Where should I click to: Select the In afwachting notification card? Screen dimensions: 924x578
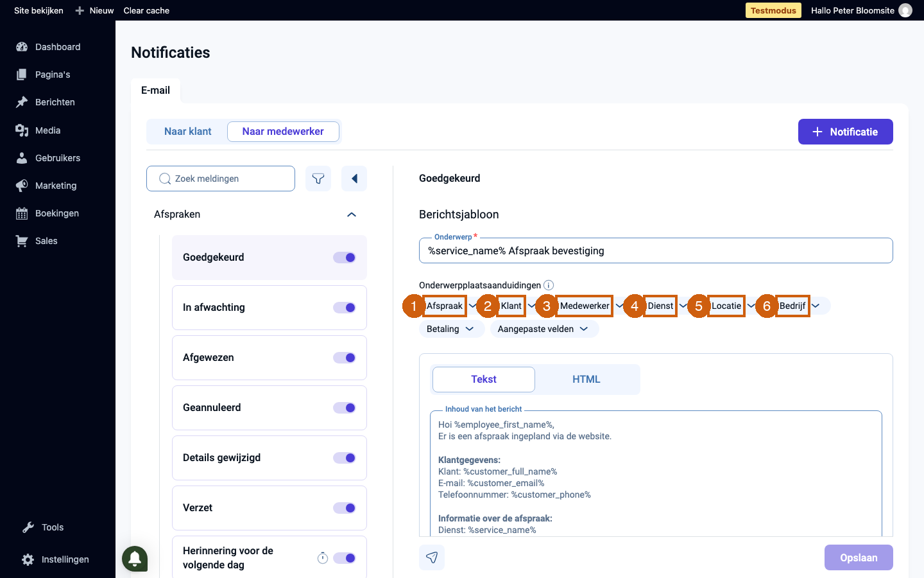269,308
